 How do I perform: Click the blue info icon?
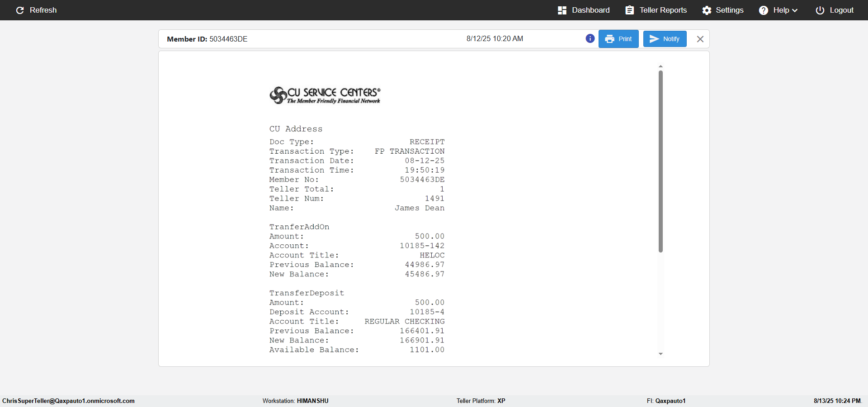(x=590, y=38)
